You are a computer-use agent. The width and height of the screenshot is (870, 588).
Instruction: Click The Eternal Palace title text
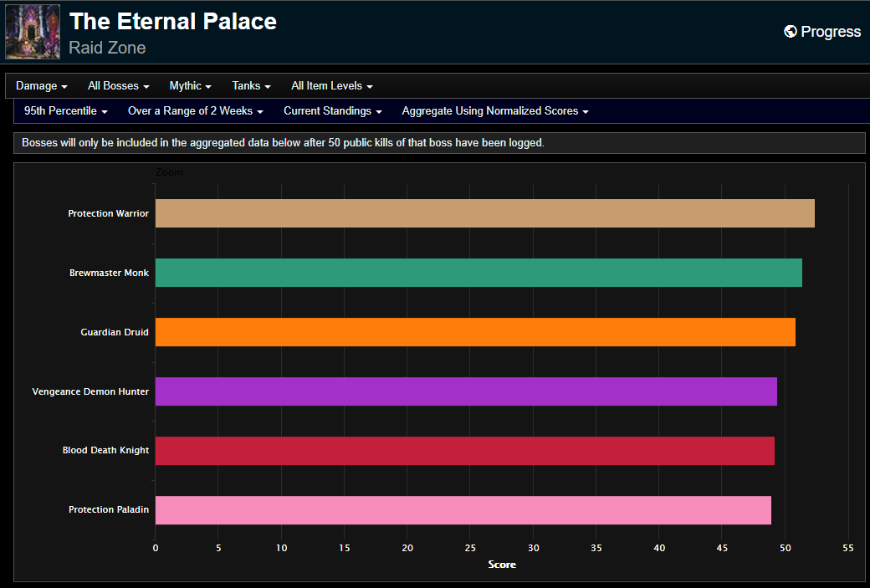tap(172, 22)
